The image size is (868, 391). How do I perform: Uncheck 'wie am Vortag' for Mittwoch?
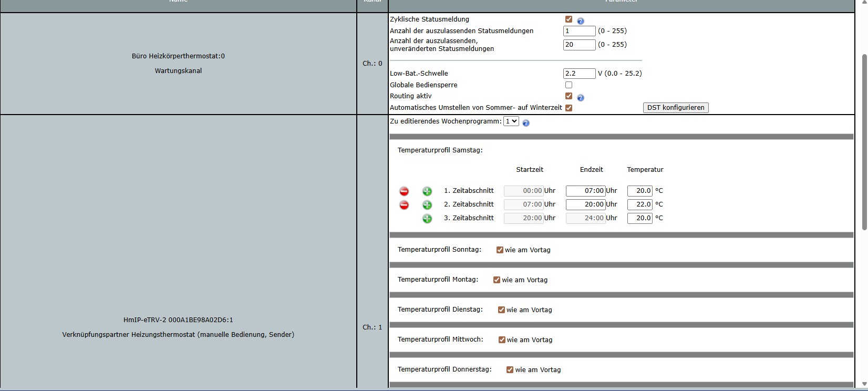502,340
